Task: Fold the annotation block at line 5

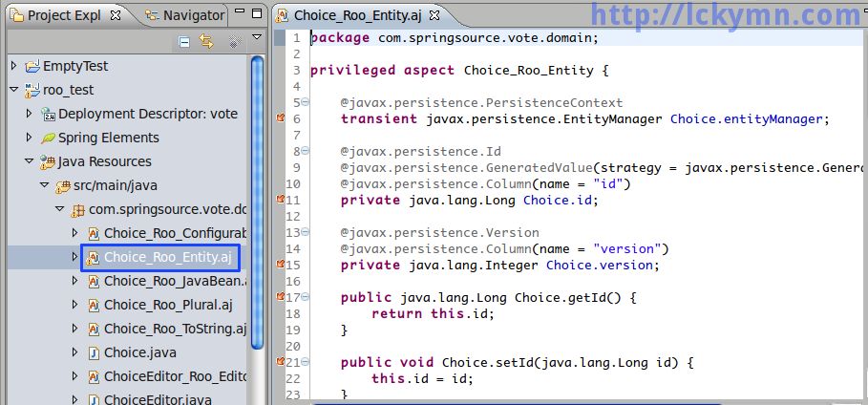Action: coord(305,102)
